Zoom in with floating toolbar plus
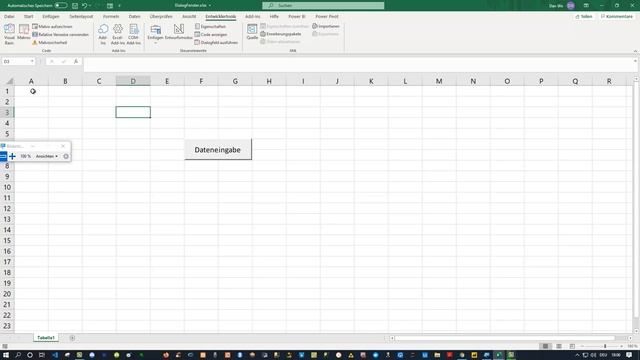Viewport: 640px width, 360px height. [12, 156]
